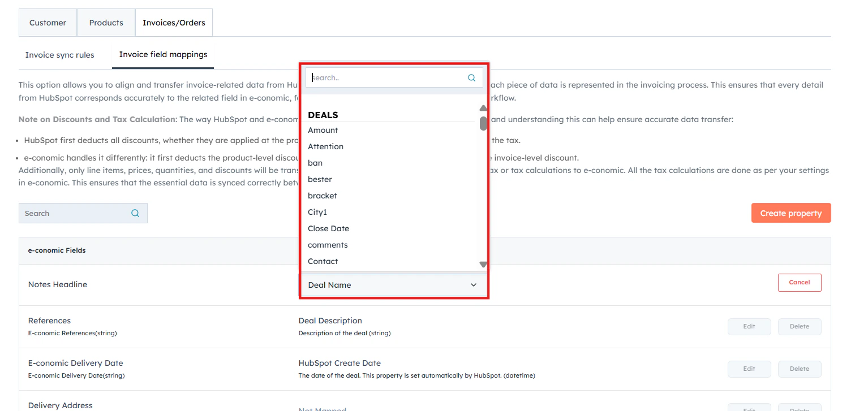Open the Deal Name dropdown chevron
Image resolution: width=868 pixels, height=411 pixels.
pos(474,285)
